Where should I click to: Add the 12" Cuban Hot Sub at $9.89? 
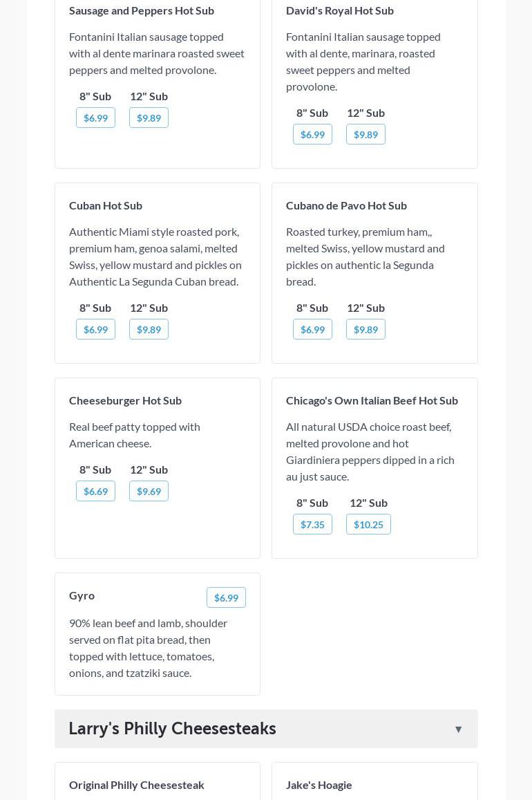pos(149,330)
